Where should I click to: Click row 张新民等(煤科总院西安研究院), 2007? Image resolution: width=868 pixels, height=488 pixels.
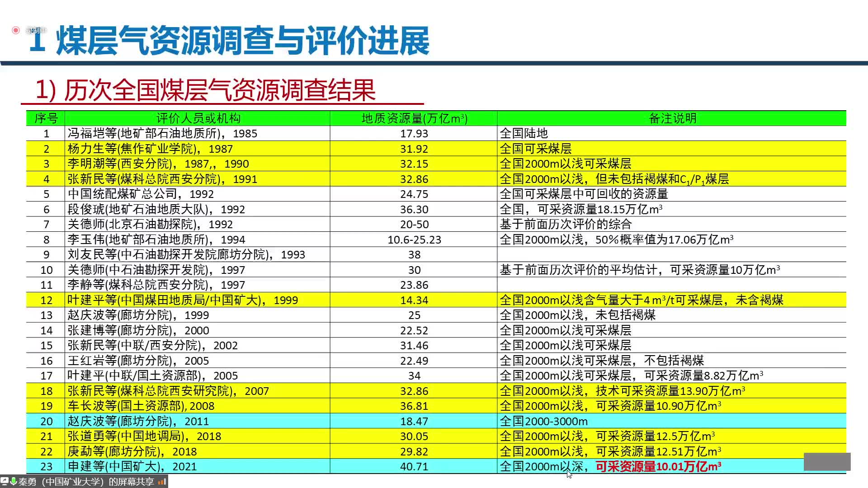coord(436,391)
